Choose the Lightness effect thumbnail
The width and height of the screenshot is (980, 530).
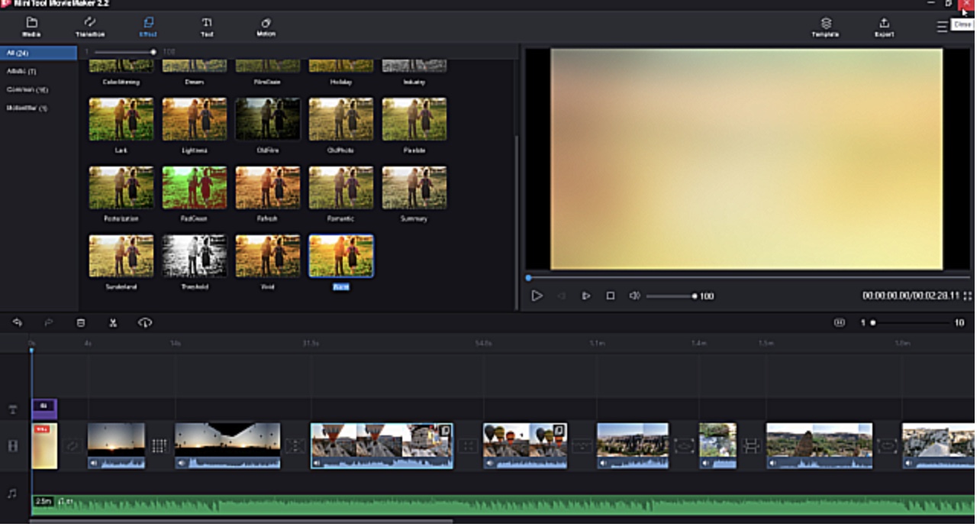click(195, 119)
